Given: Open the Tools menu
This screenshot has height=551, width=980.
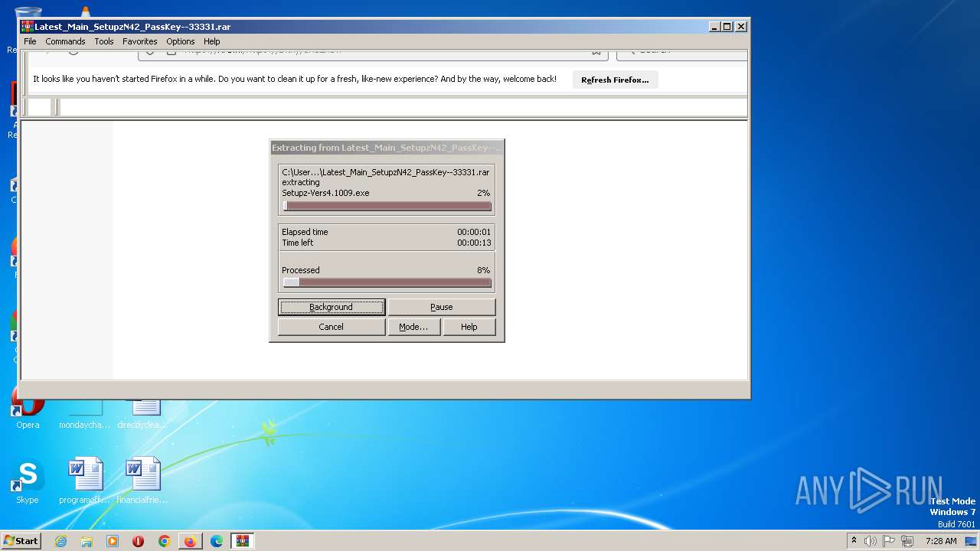Looking at the screenshot, I should (x=104, y=41).
